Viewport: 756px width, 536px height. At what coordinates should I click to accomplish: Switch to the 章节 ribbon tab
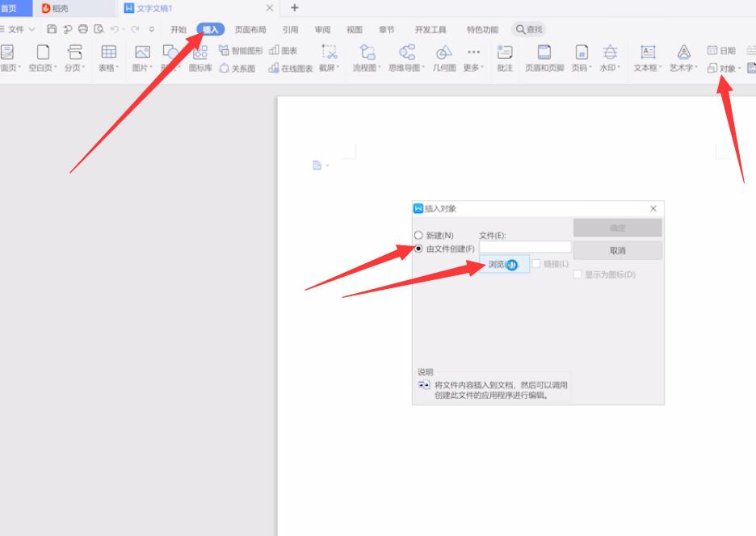point(386,29)
